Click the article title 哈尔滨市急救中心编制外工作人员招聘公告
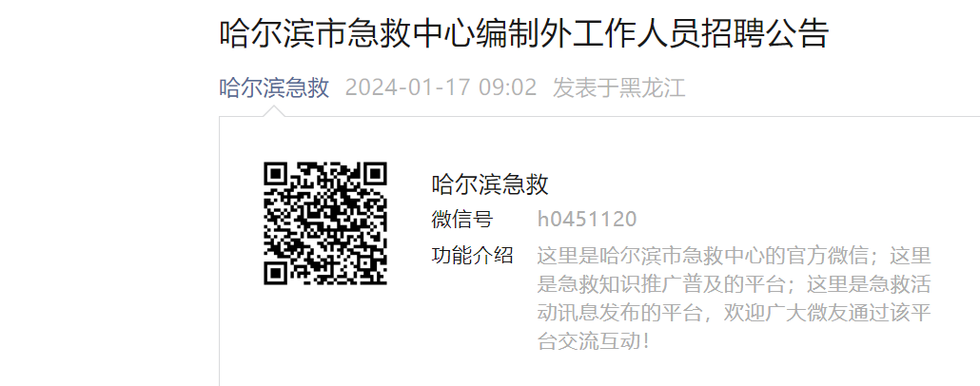Image resolution: width=980 pixels, height=386 pixels. (523, 32)
